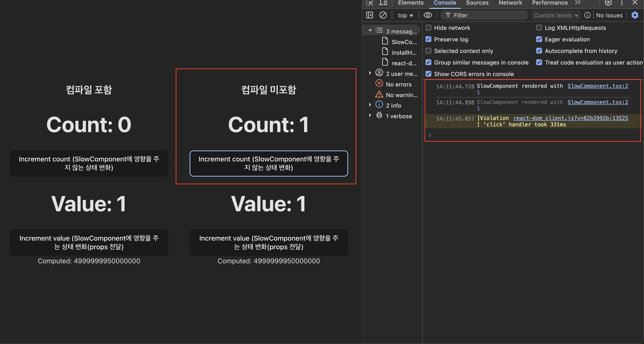Image resolution: width=644 pixels, height=344 pixels.
Task: Switch to the Sources tab
Action: pos(477,3)
